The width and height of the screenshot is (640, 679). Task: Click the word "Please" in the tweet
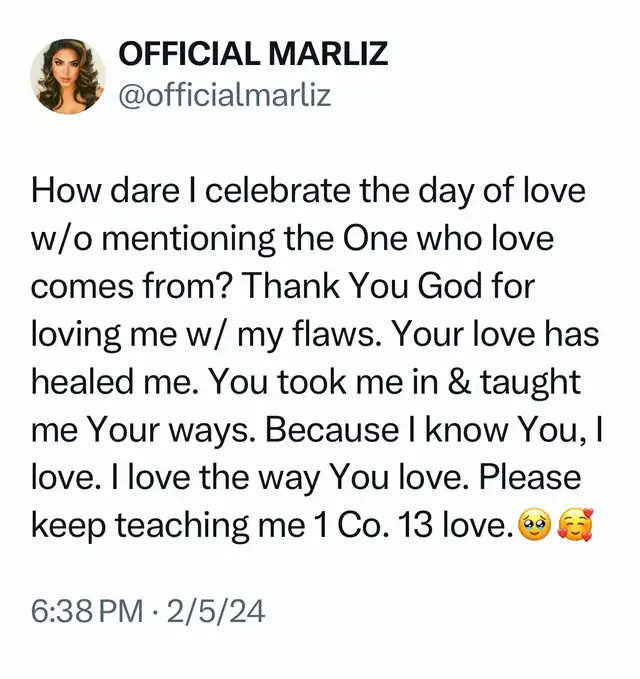[532, 476]
